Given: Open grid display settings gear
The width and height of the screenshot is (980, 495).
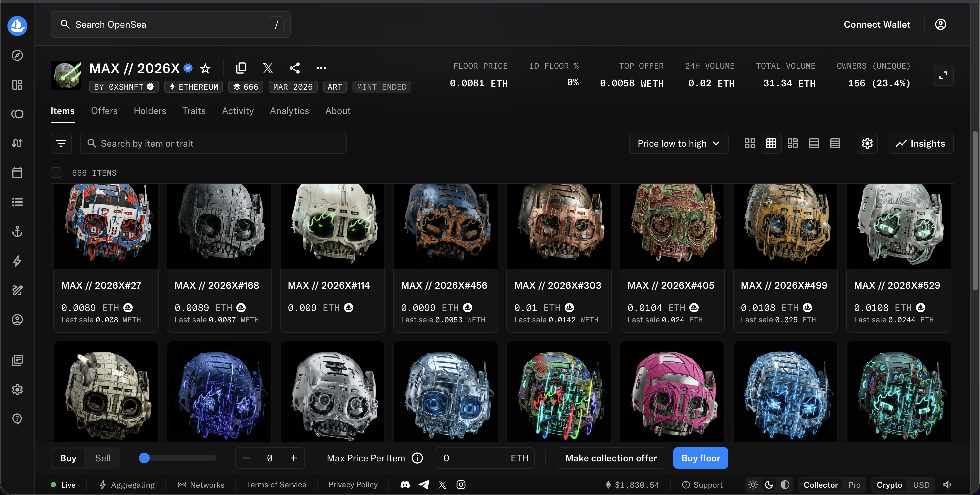Looking at the screenshot, I should tap(867, 143).
